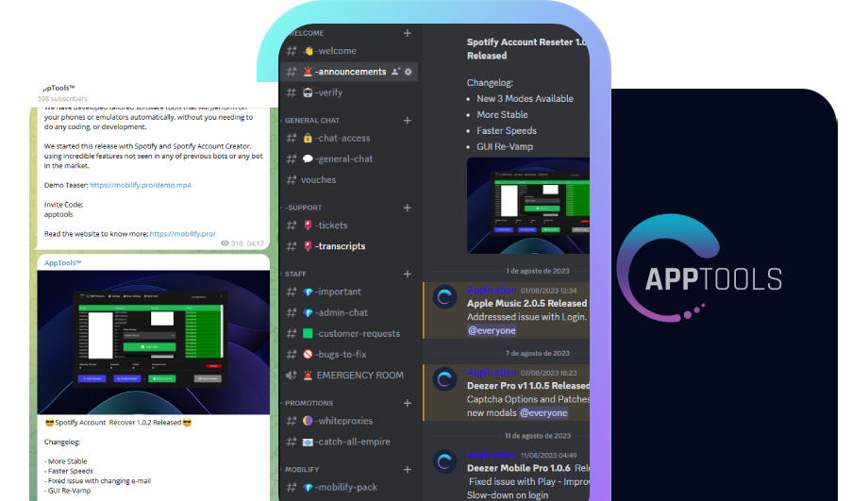This screenshot has height=501, width=868.
Task: Click create invite icon on announcements channel
Action: (x=395, y=72)
